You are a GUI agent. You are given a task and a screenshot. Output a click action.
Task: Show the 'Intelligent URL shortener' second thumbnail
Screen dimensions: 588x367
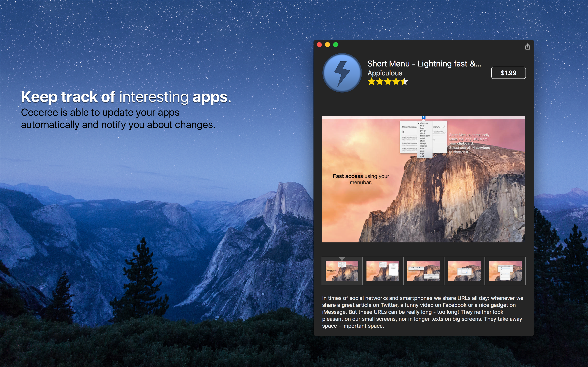(383, 271)
